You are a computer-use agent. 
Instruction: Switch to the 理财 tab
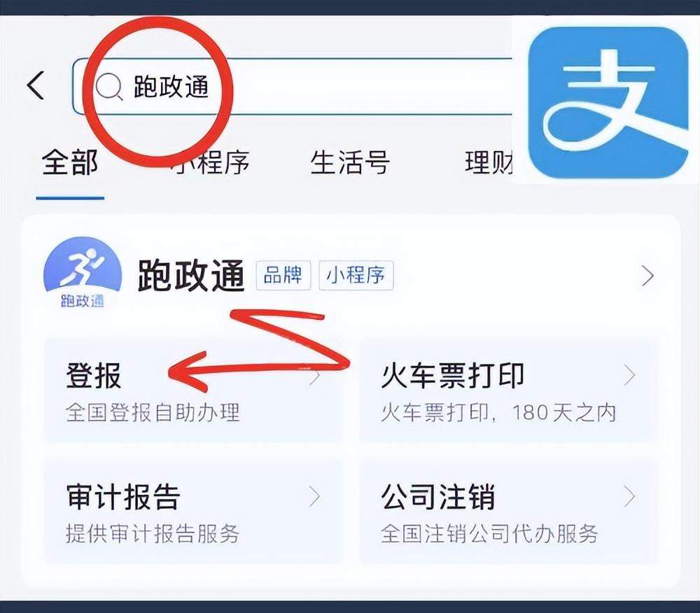click(489, 162)
